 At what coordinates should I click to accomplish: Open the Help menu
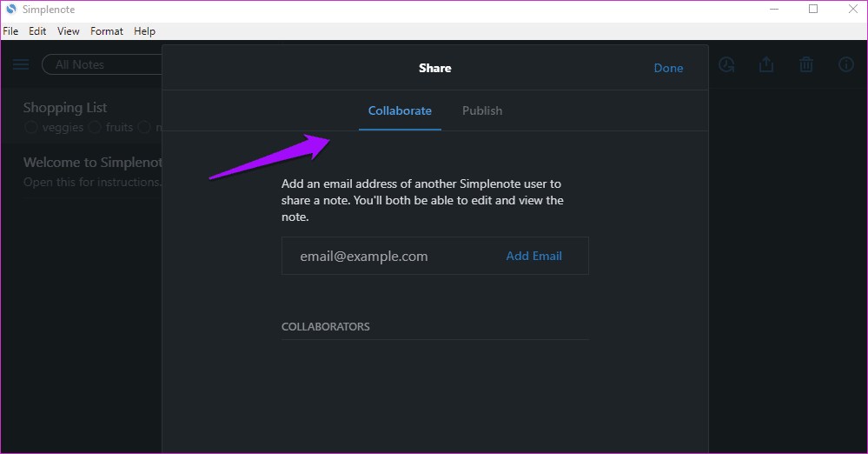coord(144,31)
